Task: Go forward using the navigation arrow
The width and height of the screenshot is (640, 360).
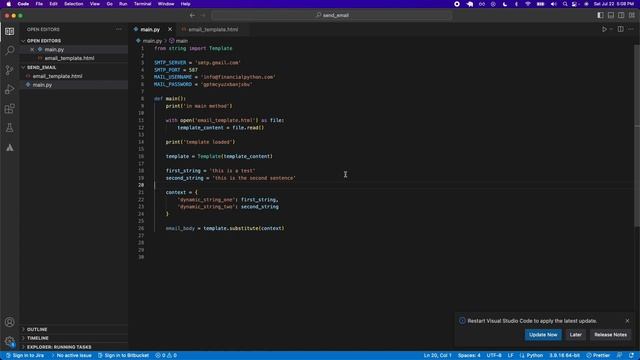Action: [203, 15]
